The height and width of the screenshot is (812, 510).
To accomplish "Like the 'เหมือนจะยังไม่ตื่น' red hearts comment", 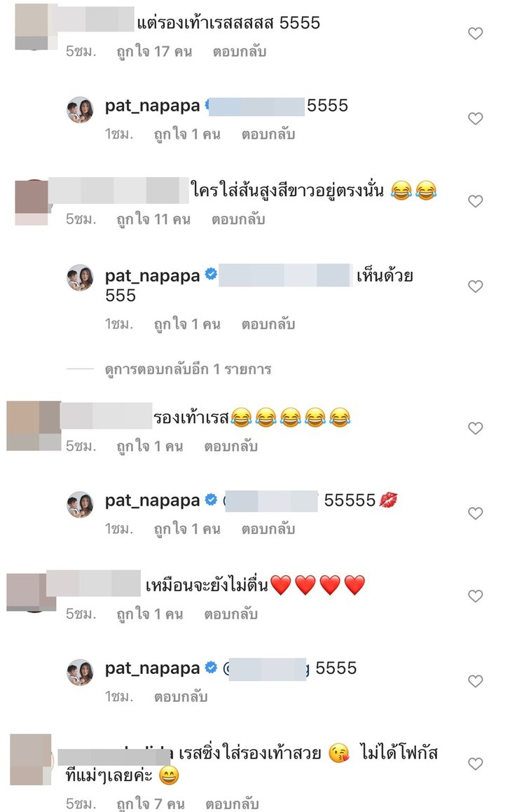I will tap(475, 596).
